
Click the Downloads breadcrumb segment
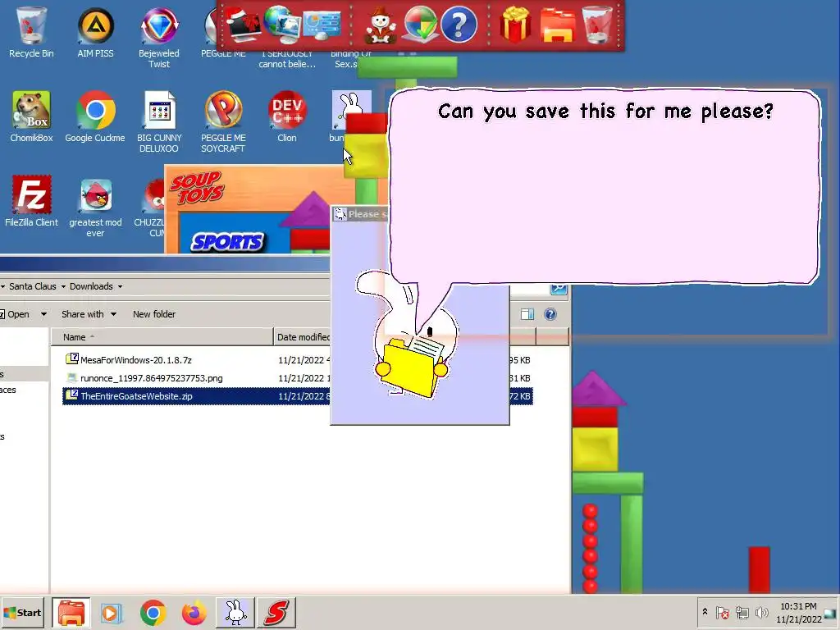[x=91, y=286]
